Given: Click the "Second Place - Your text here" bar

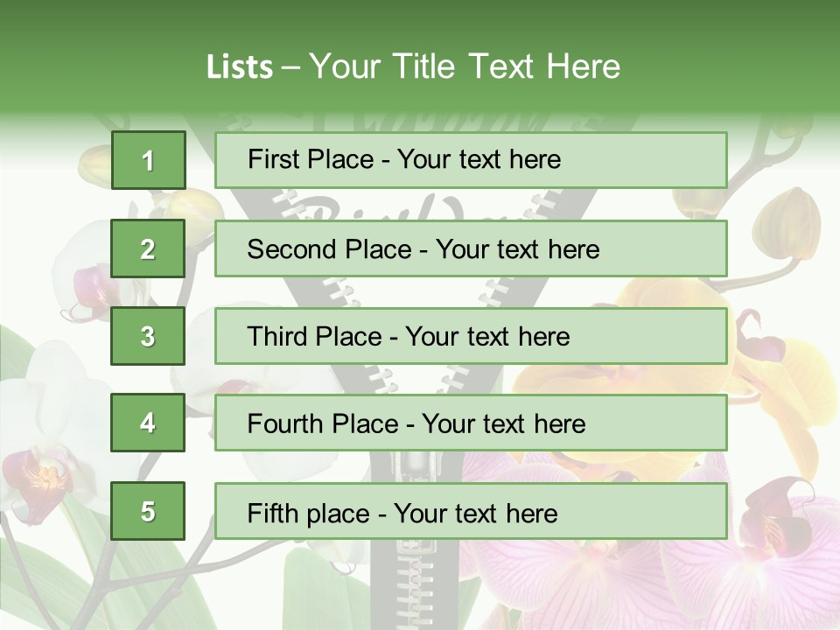Looking at the screenshot, I should (471, 248).
